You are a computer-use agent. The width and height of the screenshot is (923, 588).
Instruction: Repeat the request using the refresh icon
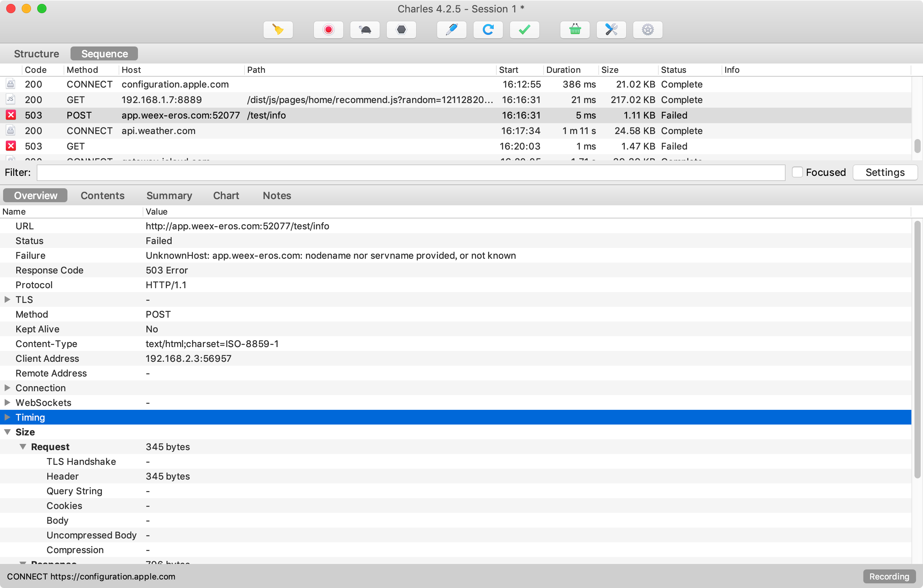[487, 30]
